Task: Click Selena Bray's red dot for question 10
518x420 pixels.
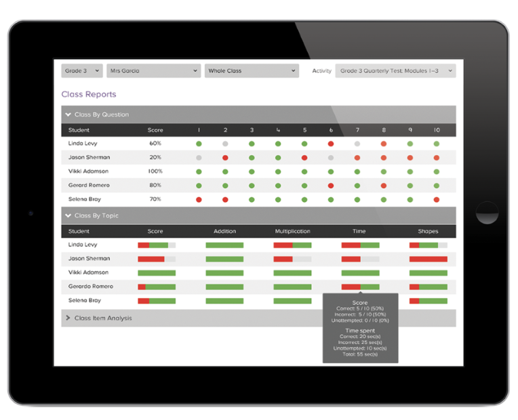Action: (437, 199)
